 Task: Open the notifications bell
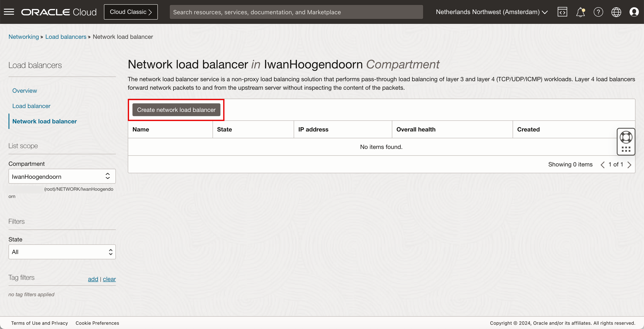580,12
